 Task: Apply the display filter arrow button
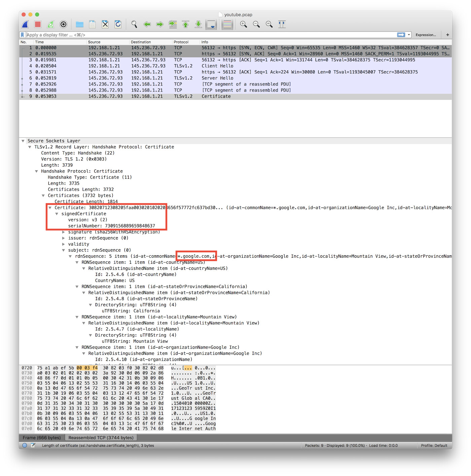(401, 35)
